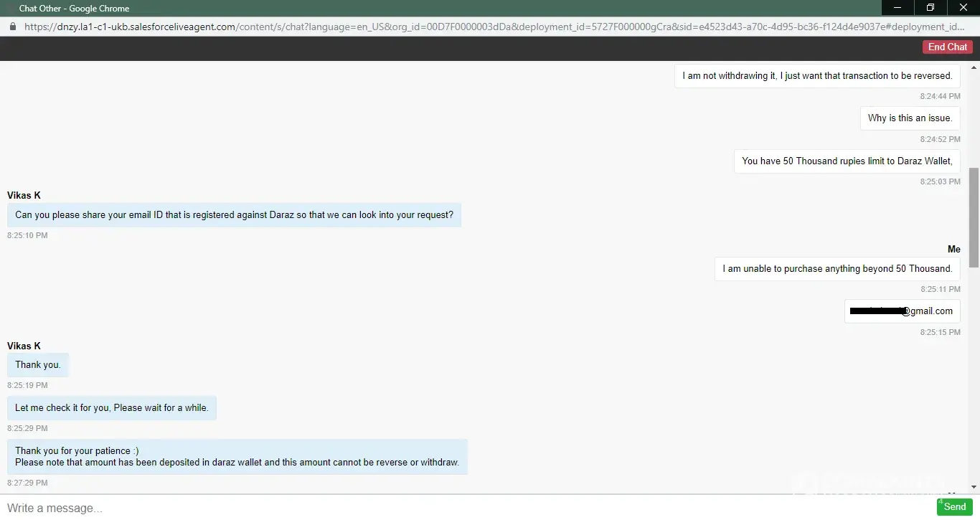Click the scrollbar up arrow
This screenshot has width=980, height=520.
point(974,67)
